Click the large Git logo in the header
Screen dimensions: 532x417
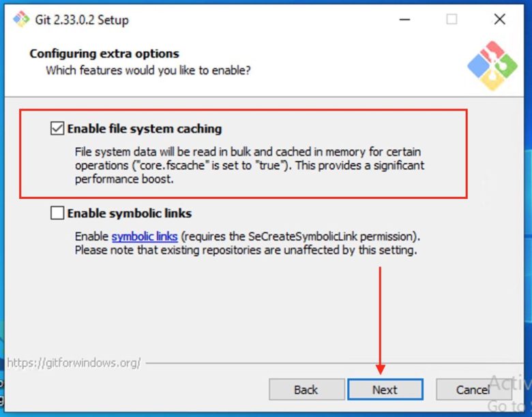[x=492, y=66]
